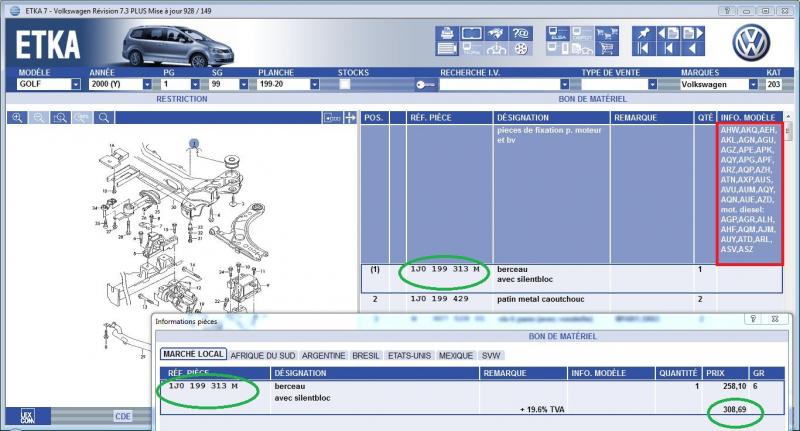The image size is (800, 431).
Task: Click the diagram fit-width icon
Action: 332,118
